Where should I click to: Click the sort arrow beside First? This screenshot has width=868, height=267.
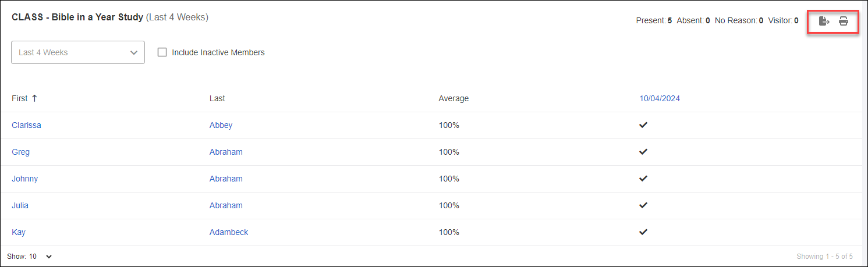point(34,98)
